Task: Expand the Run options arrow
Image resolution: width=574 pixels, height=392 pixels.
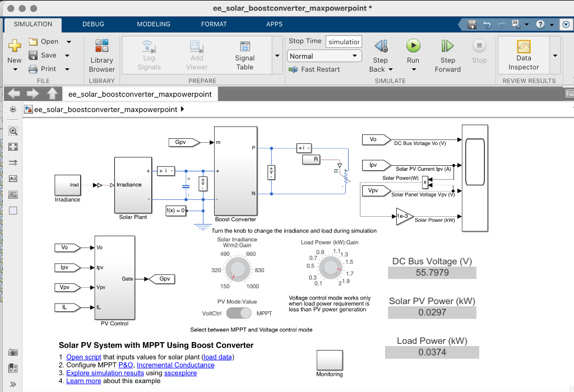Action: (x=414, y=69)
